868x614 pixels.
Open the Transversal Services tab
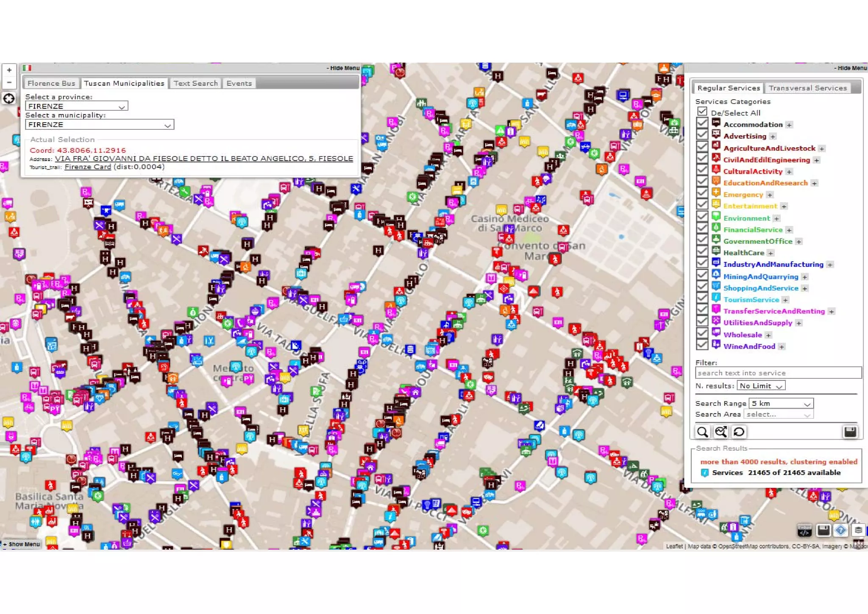click(x=807, y=88)
